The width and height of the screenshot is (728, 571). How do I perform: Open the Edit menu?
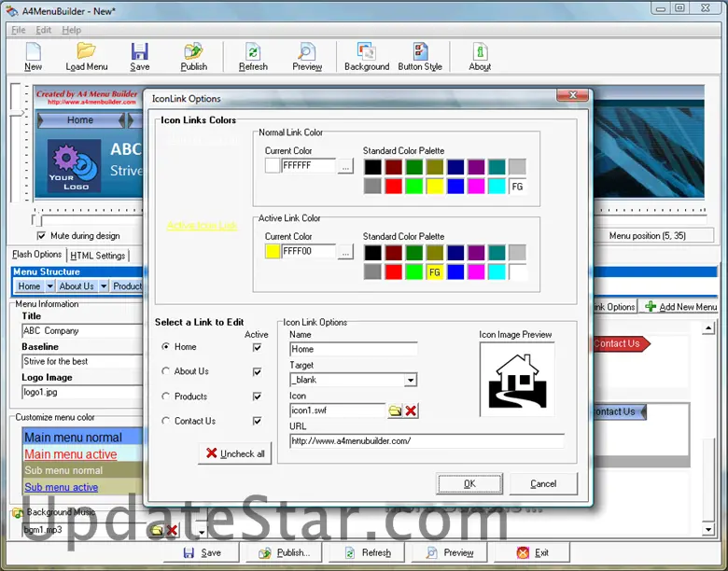(x=44, y=30)
